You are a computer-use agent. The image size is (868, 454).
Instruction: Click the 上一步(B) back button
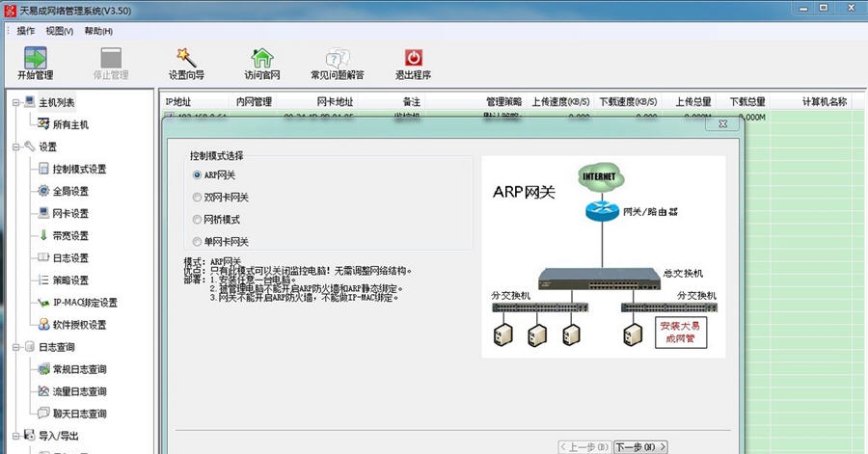point(584,447)
